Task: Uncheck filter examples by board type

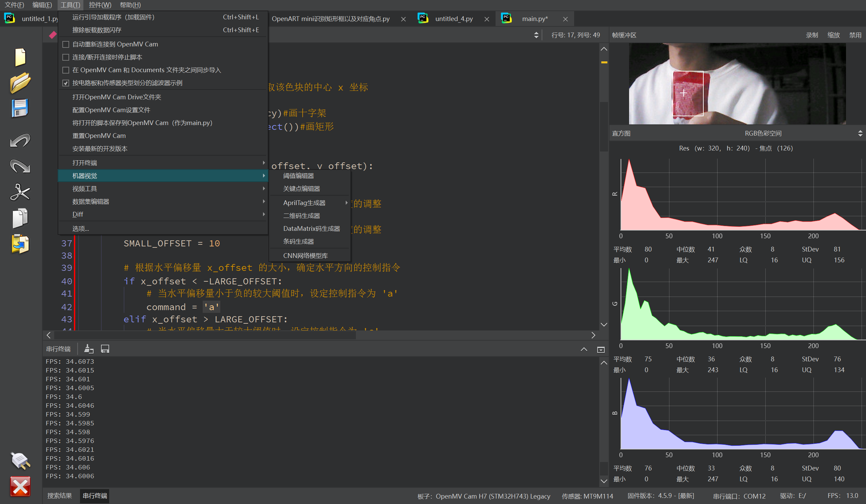Action: tap(66, 83)
